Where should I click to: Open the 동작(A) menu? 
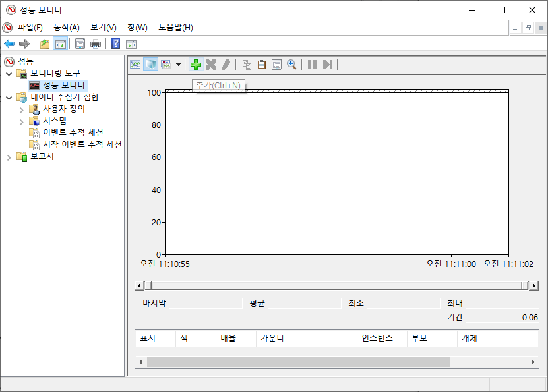(67, 27)
